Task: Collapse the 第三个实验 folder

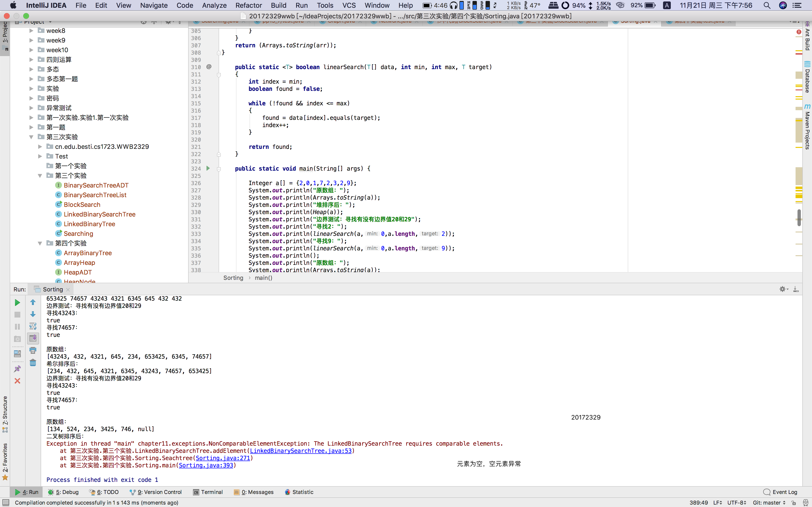Action: coord(40,176)
